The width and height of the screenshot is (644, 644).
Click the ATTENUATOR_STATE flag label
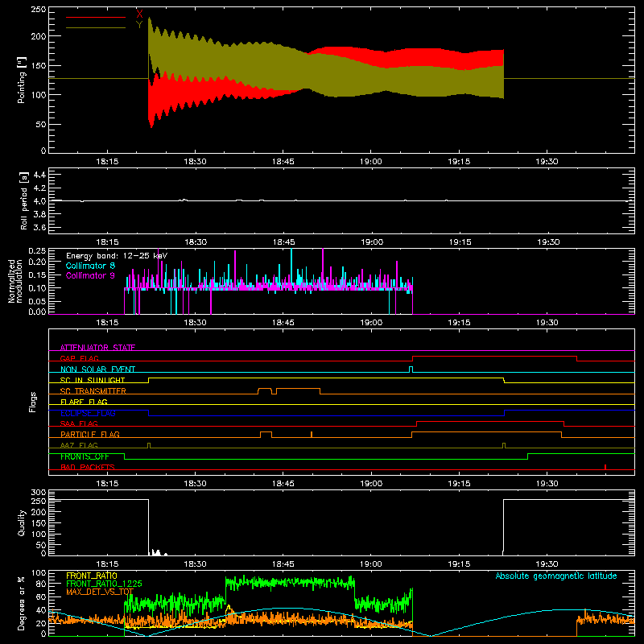point(97,348)
